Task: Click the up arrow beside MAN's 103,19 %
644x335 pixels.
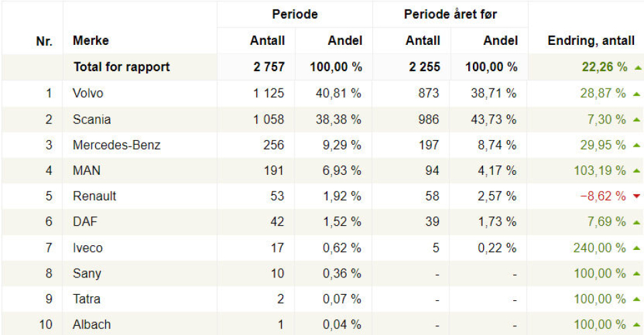Action: (x=637, y=171)
